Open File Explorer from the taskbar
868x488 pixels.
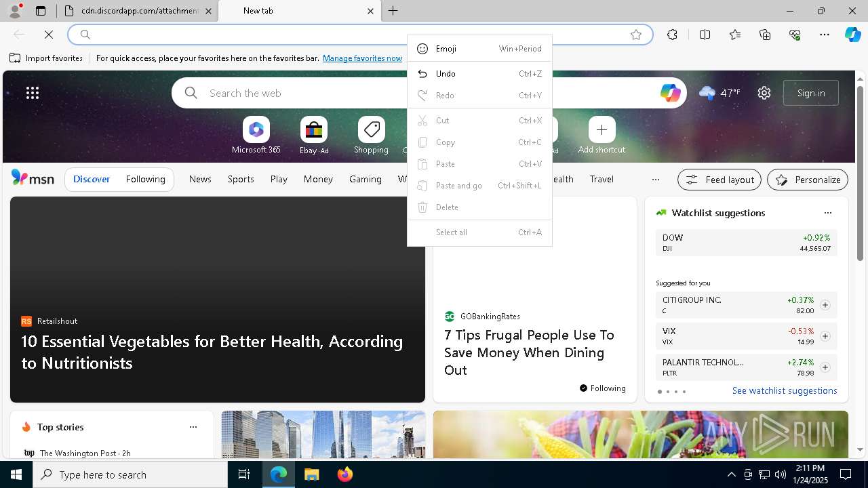point(311,474)
